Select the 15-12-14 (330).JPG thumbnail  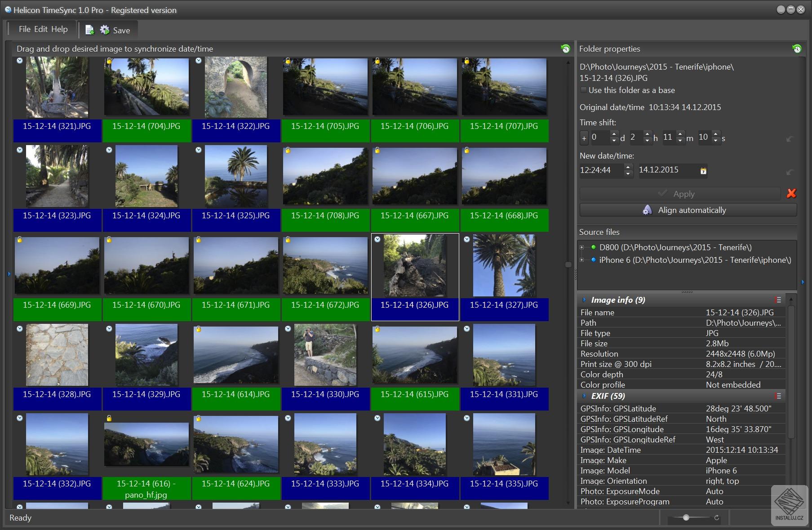(325, 356)
